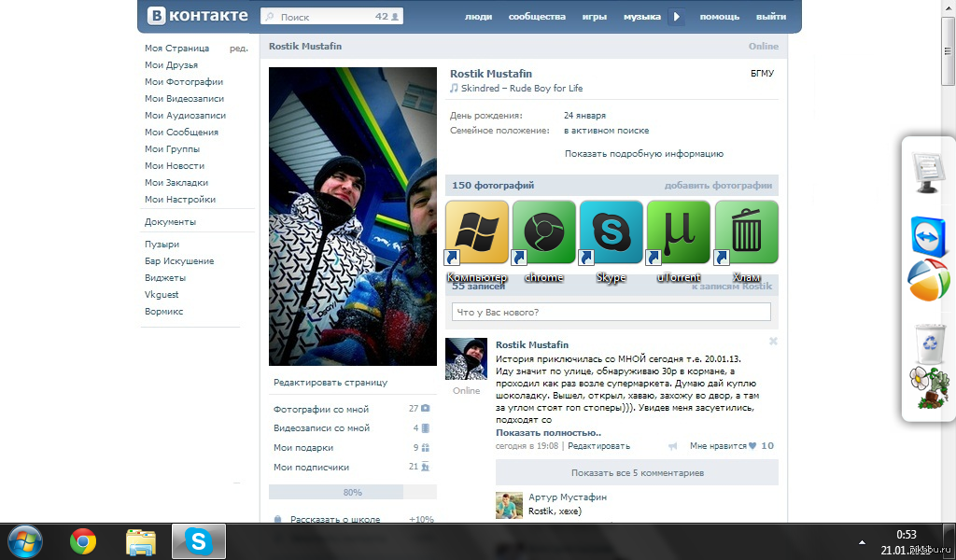The width and height of the screenshot is (956, 560).
Task: Expand Показать все 5 комментариев
Action: (x=637, y=473)
